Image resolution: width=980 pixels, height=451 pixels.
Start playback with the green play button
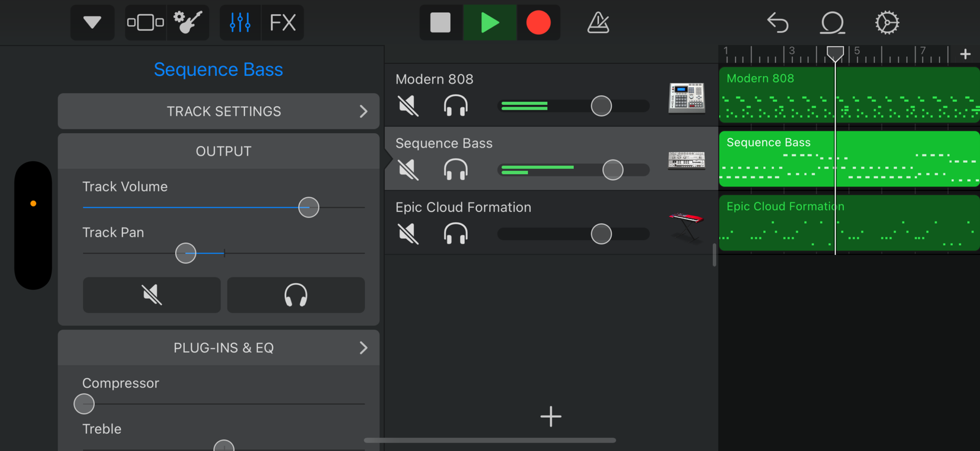click(489, 23)
